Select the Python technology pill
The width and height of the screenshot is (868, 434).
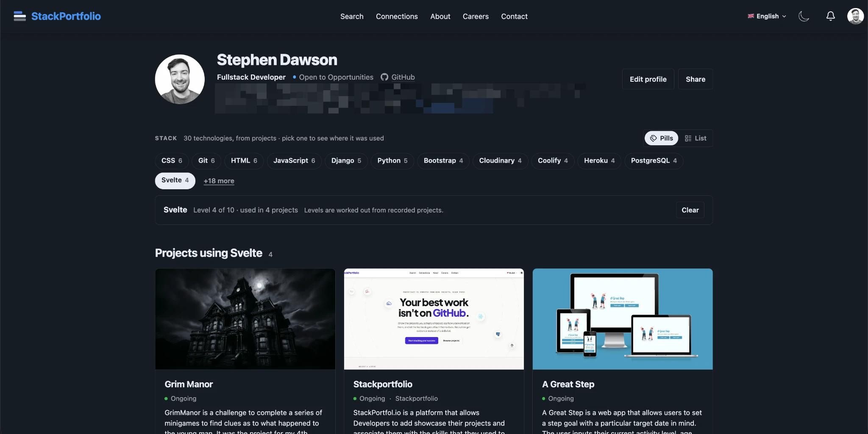(x=392, y=161)
